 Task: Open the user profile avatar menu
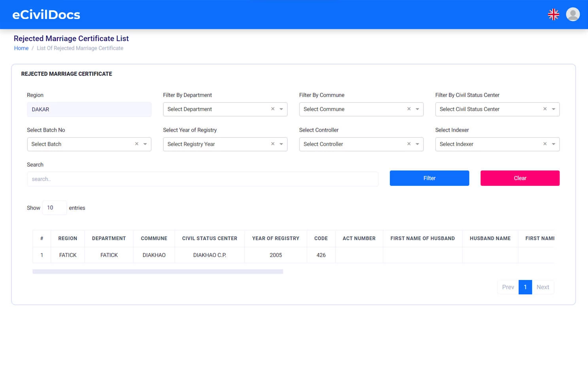coord(573,14)
